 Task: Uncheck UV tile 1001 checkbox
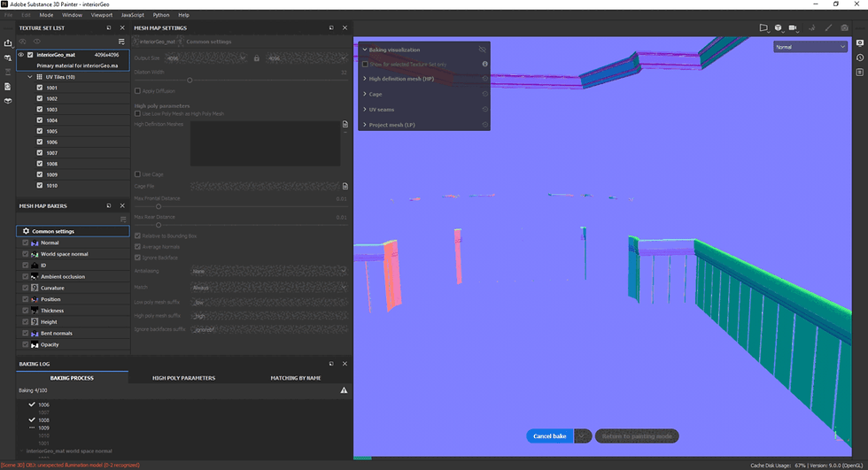[39, 88]
